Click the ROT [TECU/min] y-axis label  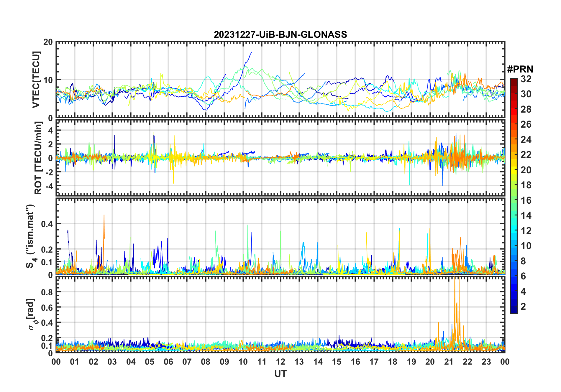pos(38,158)
